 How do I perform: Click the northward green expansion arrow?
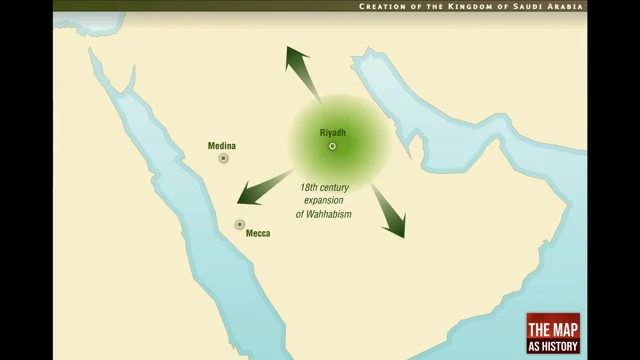tap(302, 73)
